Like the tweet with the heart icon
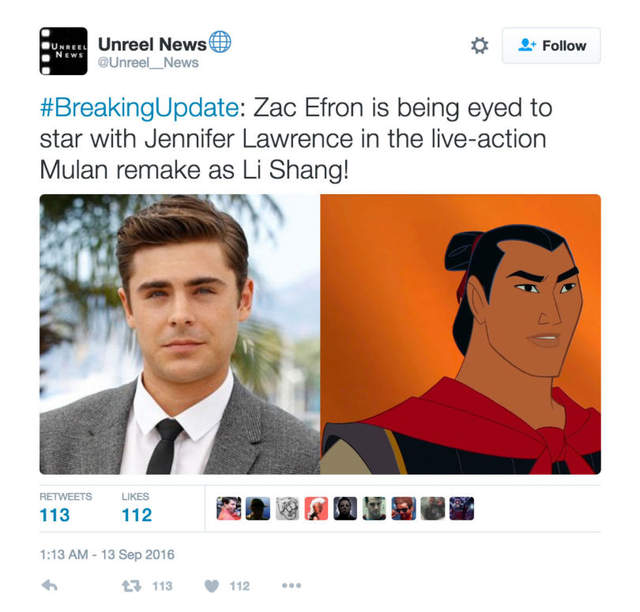 pyautogui.click(x=211, y=586)
